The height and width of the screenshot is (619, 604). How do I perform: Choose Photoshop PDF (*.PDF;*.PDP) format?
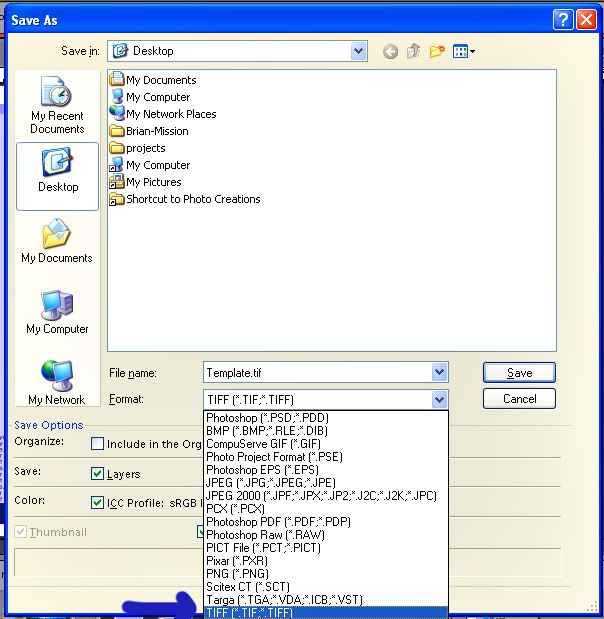click(326, 521)
